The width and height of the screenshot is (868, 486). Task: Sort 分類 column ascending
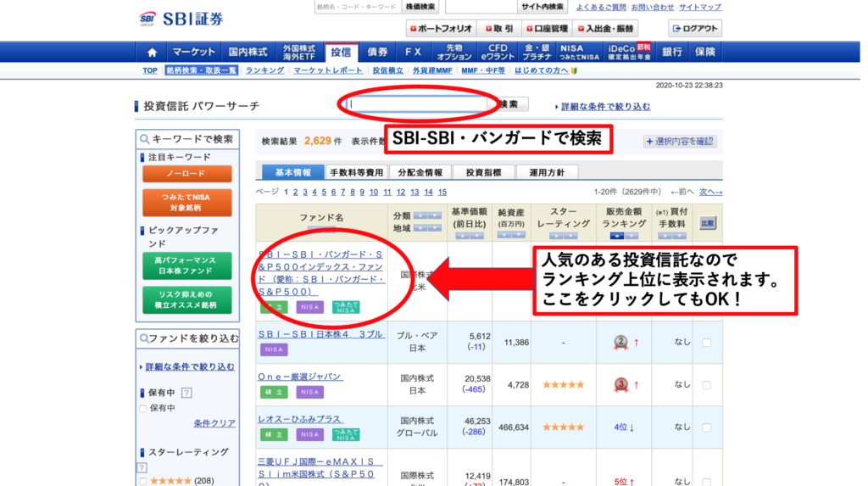(420, 215)
